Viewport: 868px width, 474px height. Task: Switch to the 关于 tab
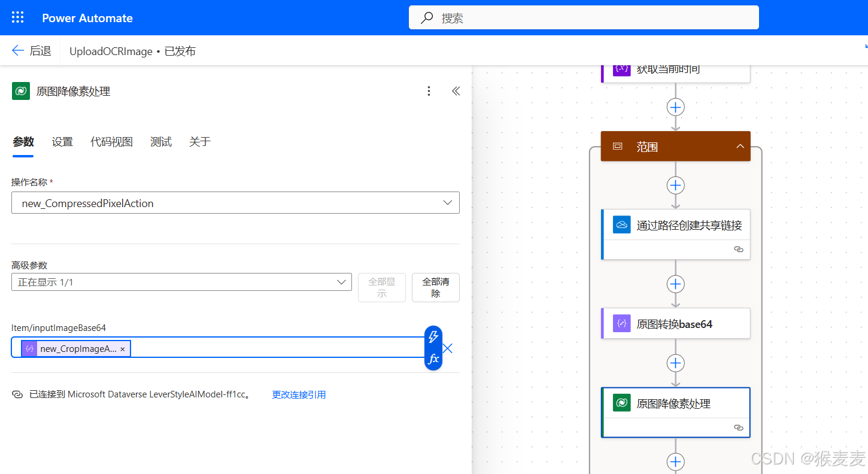[200, 142]
